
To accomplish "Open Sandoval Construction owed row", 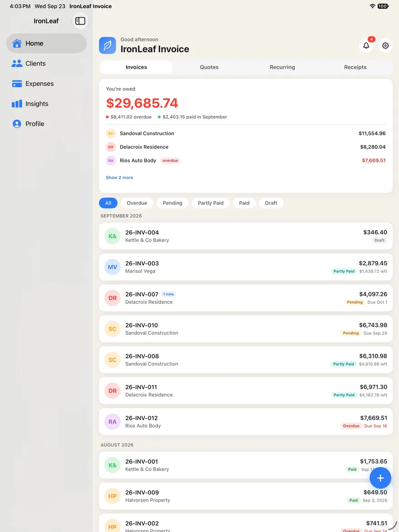I will coord(246,133).
